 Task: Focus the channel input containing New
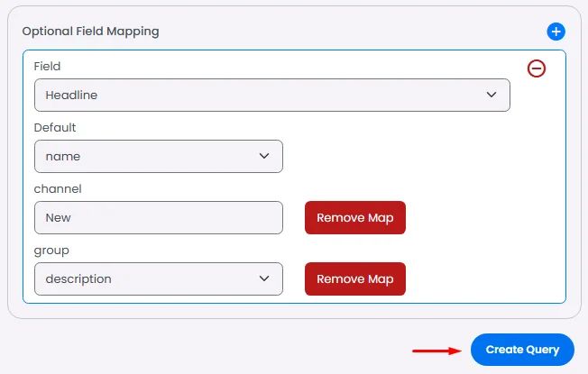[158, 218]
